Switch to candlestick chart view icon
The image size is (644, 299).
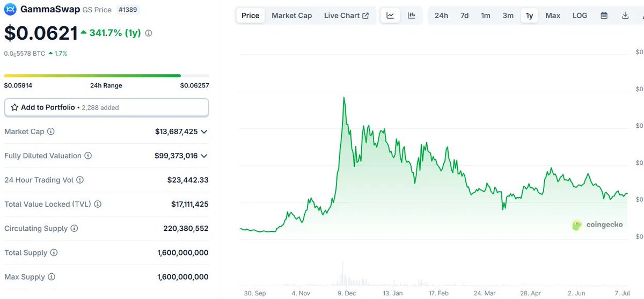(412, 16)
